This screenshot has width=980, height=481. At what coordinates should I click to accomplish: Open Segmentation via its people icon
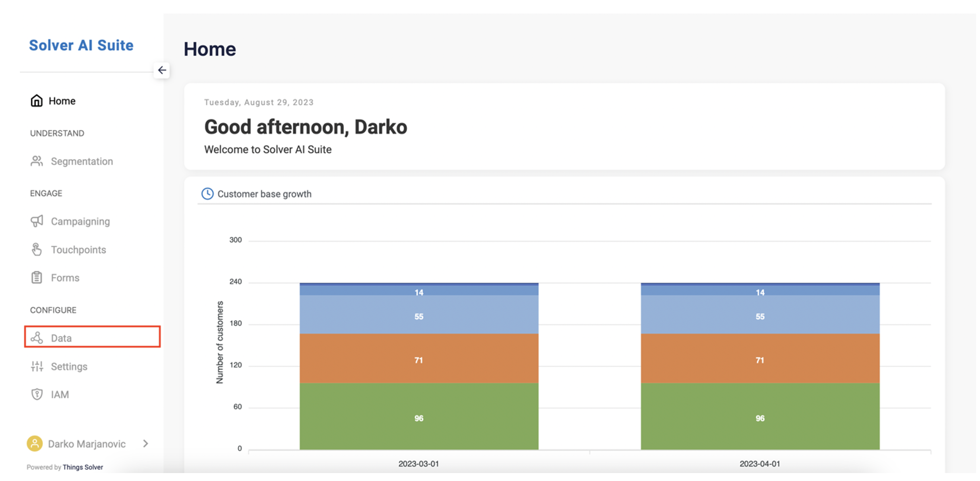[x=37, y=161]
